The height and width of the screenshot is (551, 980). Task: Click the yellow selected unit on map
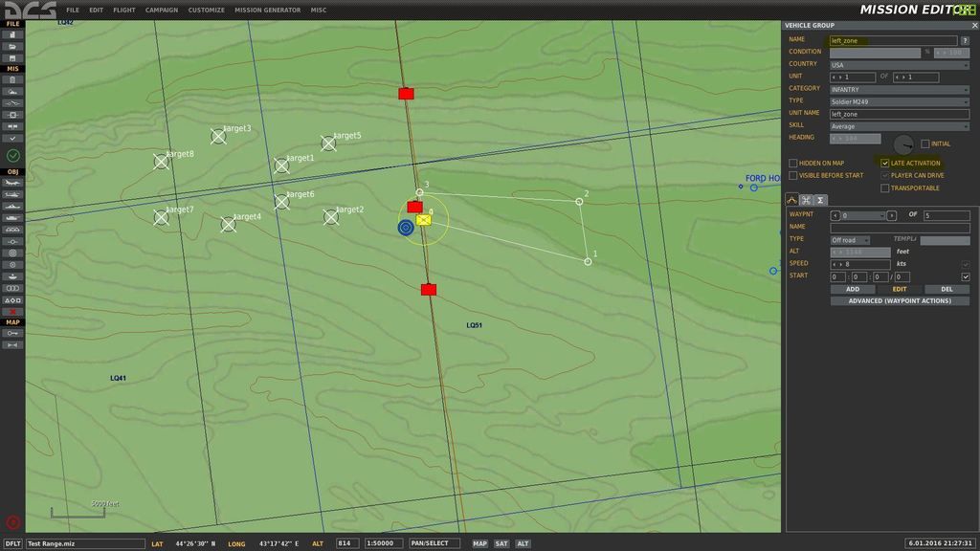(x=423, y=220)
